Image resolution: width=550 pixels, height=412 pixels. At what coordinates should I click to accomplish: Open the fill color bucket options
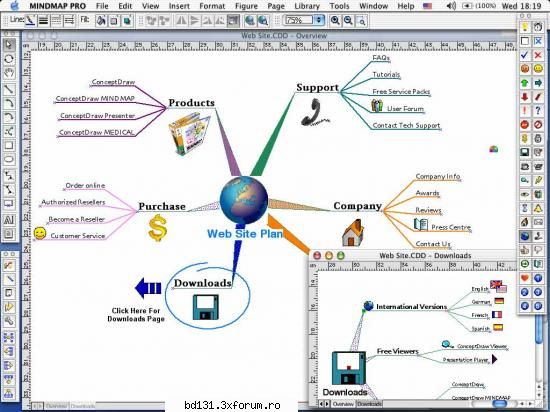[101, 21]
